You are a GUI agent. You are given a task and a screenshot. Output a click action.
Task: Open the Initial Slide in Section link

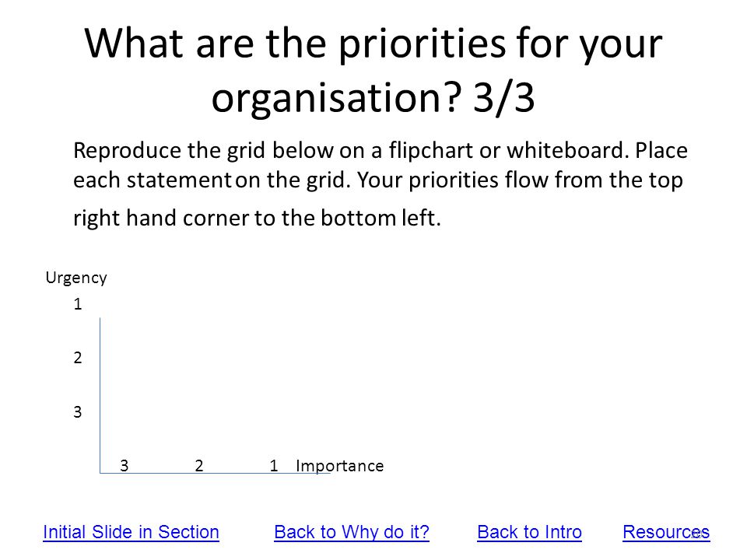131,532
